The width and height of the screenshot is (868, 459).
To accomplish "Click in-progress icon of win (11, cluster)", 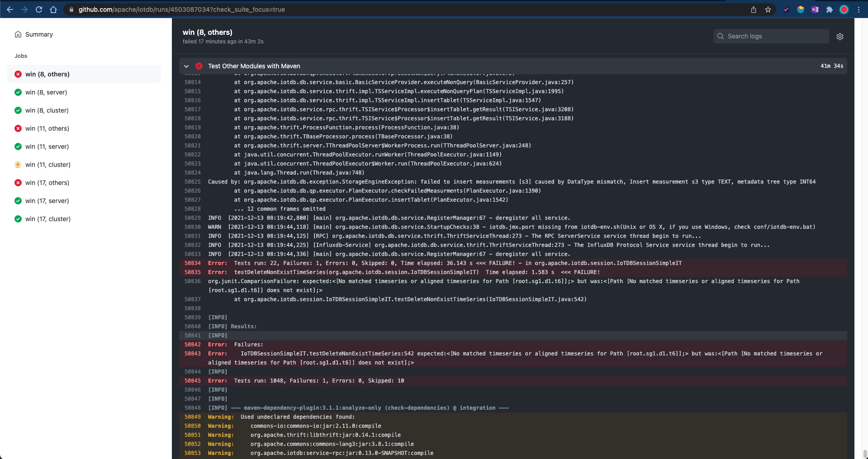I will (18, 165).
